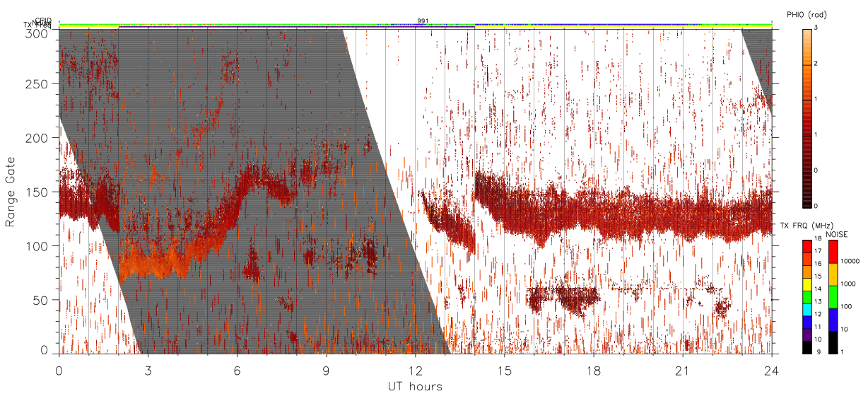Click the '6' tick on the UT hours axis
This screenshot has height=401, width=868.
237,370
